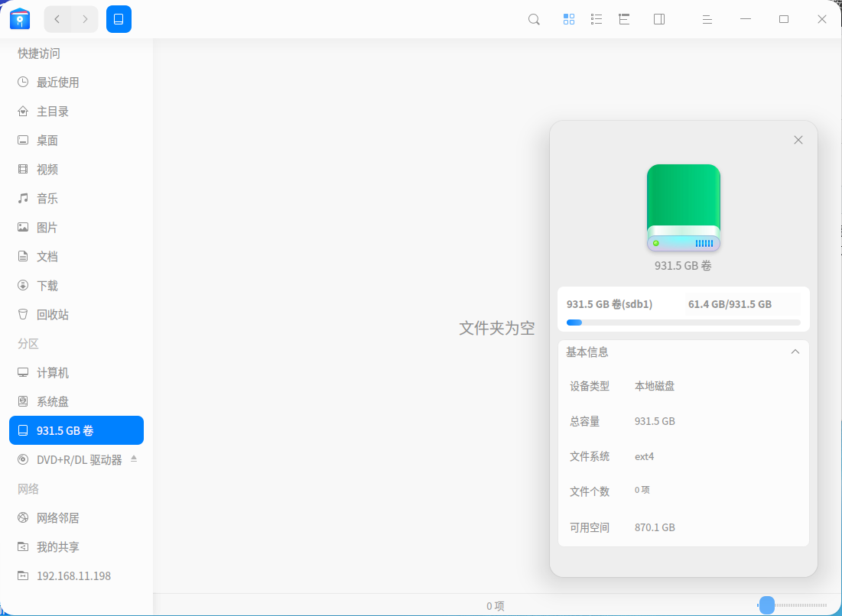Toggle the detail side panel icon
The height and width of the screenshot is (616, 842).
point(659,19)
